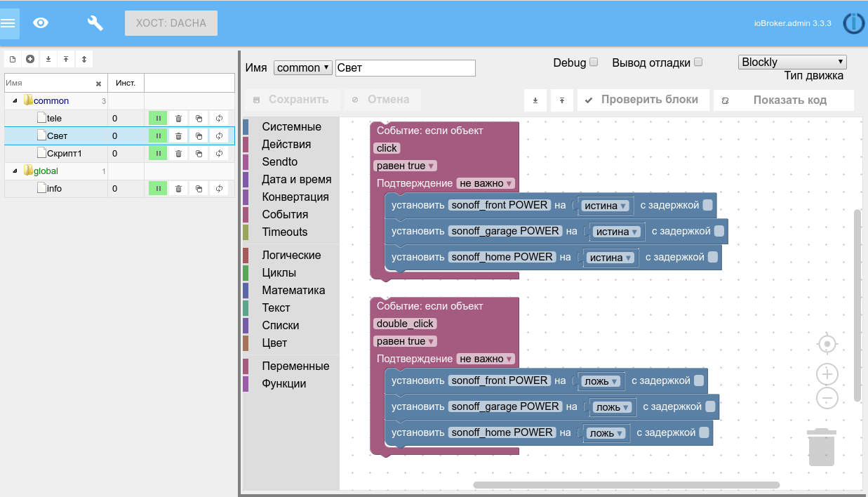Pause the tele script
This screenshot has height=497, width=868.
point(158,119)
